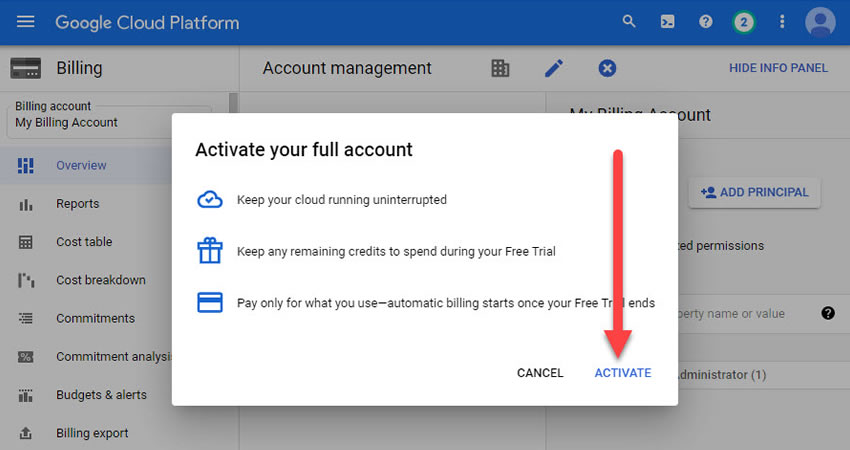Click the pencil rename icon

pos(553,68)
